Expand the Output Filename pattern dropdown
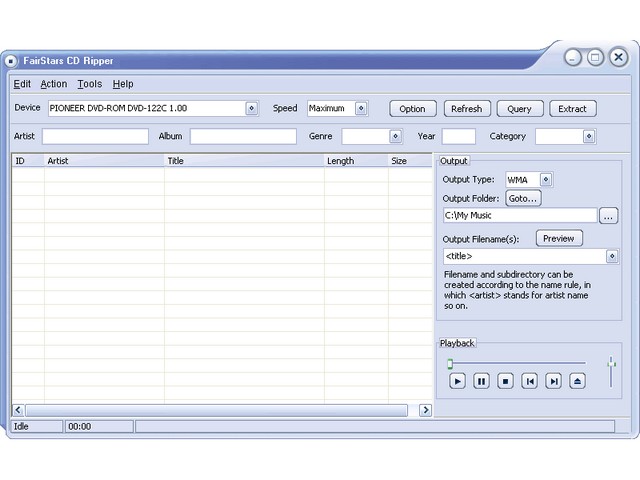 click(612, 256)
